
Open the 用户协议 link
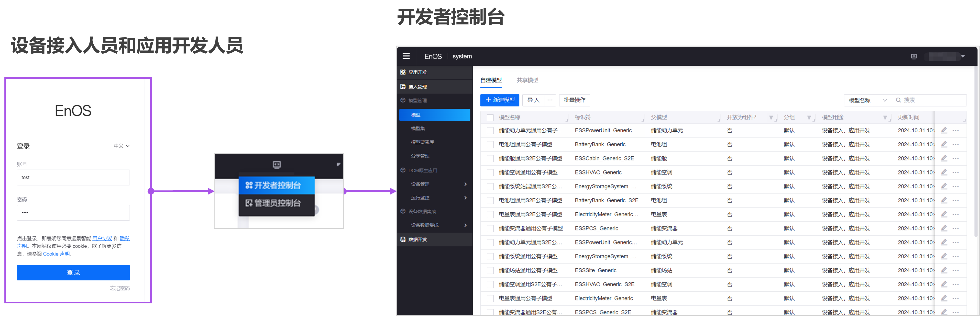click(x=102, y=239)
